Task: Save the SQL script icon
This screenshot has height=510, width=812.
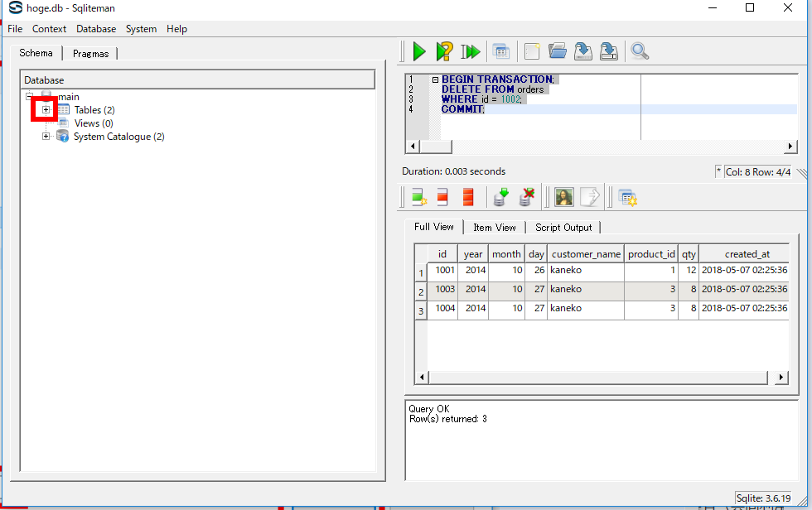Action: (583, 51)
